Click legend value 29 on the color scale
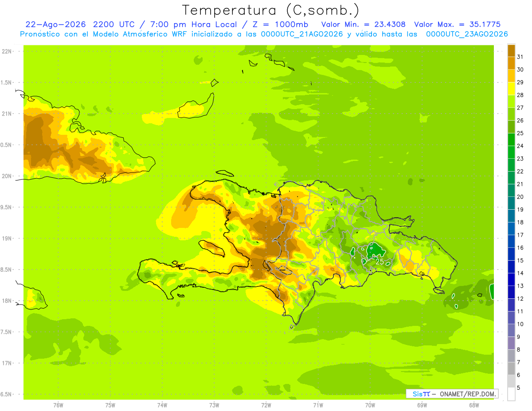This screenshot has height=411, width=532. tap(520, 82)
